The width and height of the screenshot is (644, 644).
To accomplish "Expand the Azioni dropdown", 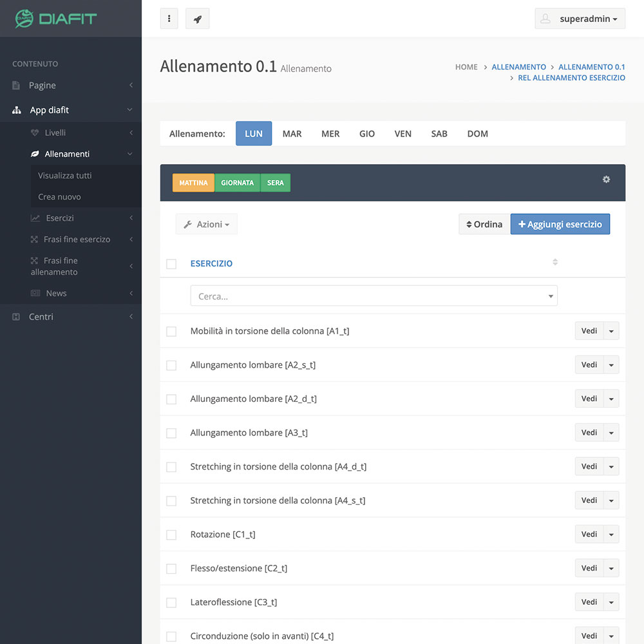I will pos(206,224).
